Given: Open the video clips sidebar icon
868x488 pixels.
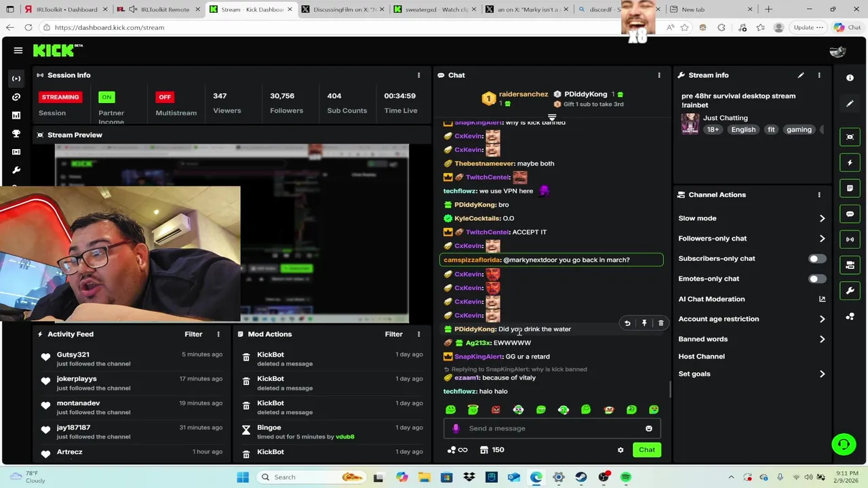Looking at the screenshot, I should (16, 152).
